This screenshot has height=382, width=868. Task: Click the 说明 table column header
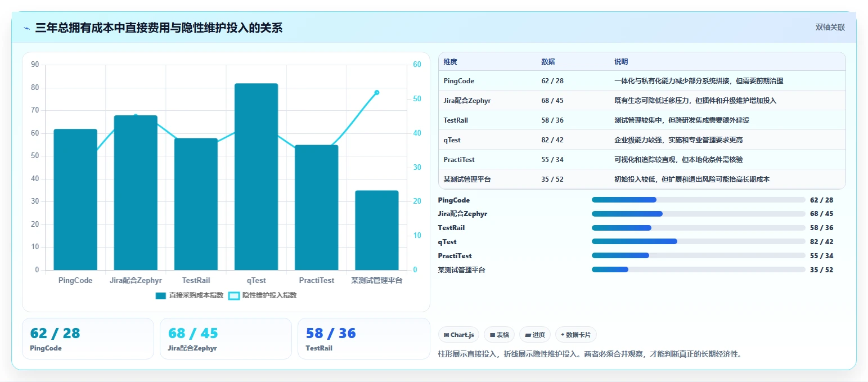pyautogui.click(x=621, y=62)
